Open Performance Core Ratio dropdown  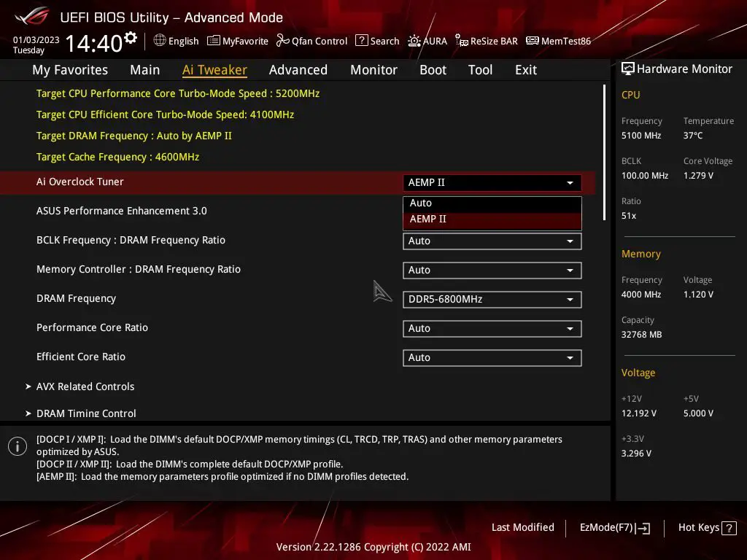pyautogui.click(x=492, y=329)
